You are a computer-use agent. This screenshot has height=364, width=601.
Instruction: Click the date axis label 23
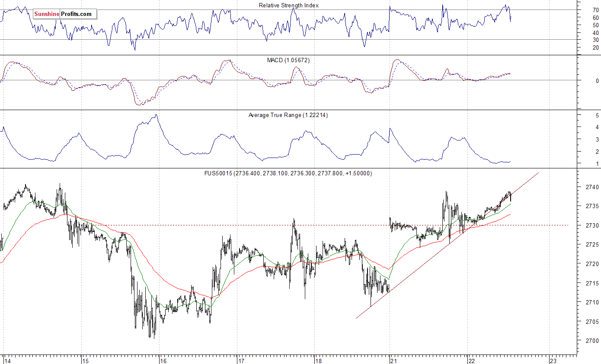coord(553,360)
